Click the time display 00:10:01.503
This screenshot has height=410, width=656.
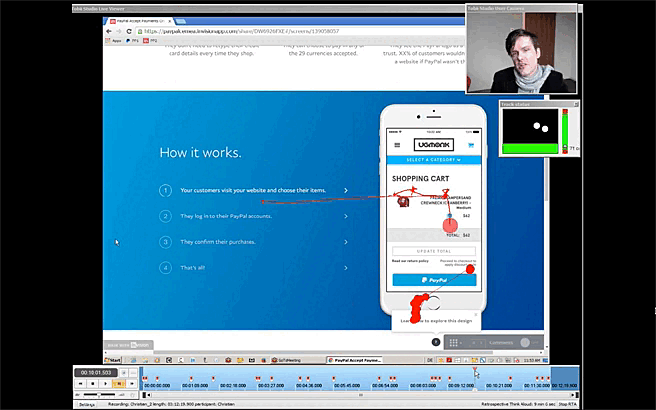(x=96, y=372)
